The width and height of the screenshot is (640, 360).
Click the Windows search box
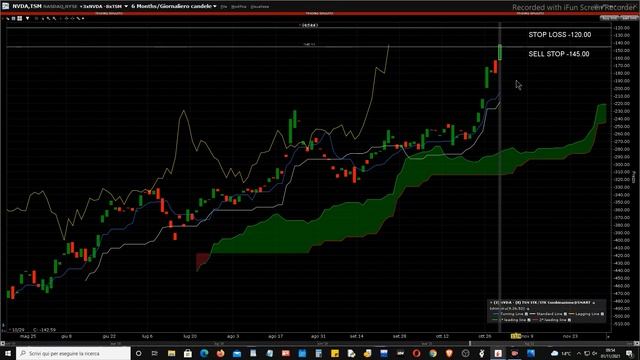coord(73,353)
